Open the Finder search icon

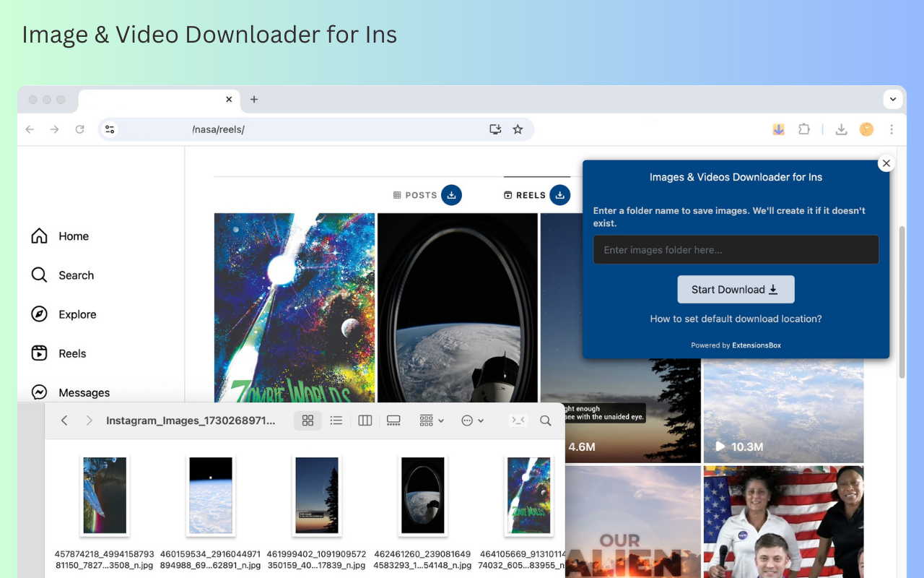(x=545, y=420)
